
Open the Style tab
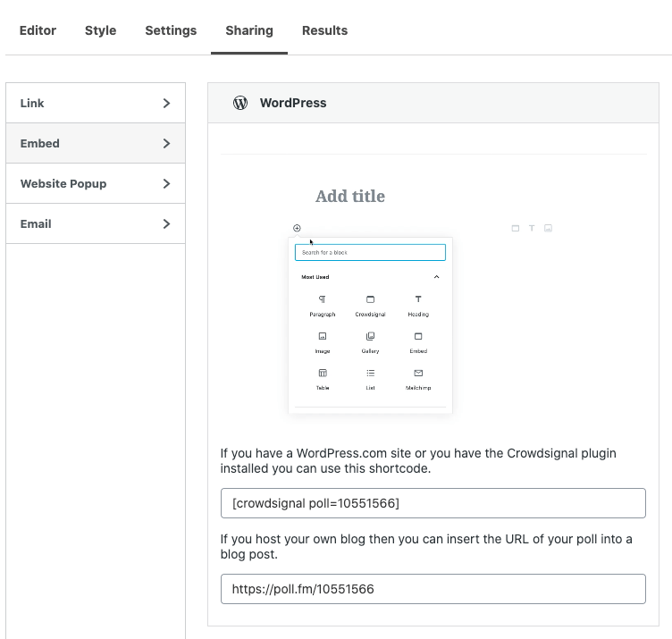(100, 30)
